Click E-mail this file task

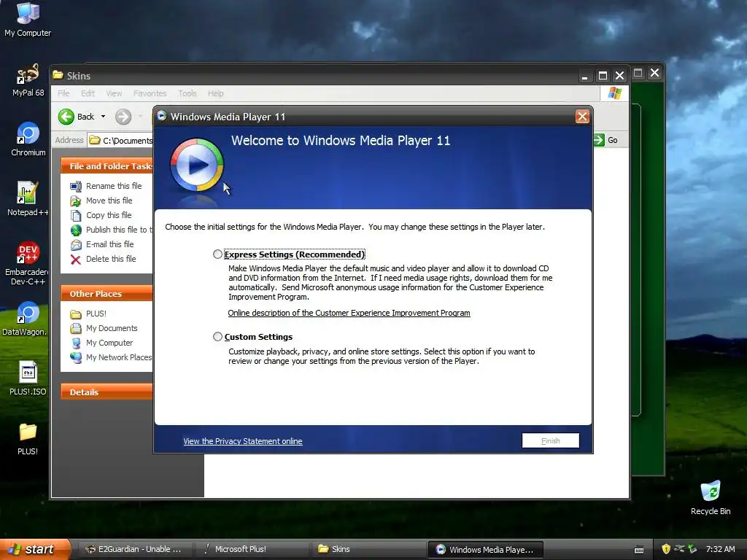click(109, 244)
